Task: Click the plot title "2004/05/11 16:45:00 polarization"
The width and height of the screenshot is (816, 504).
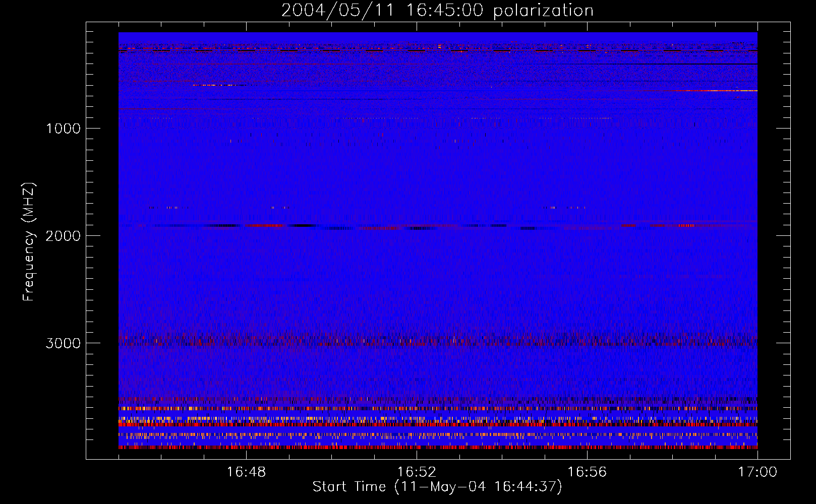Action: pyautogui.click(x=437, y=11)
